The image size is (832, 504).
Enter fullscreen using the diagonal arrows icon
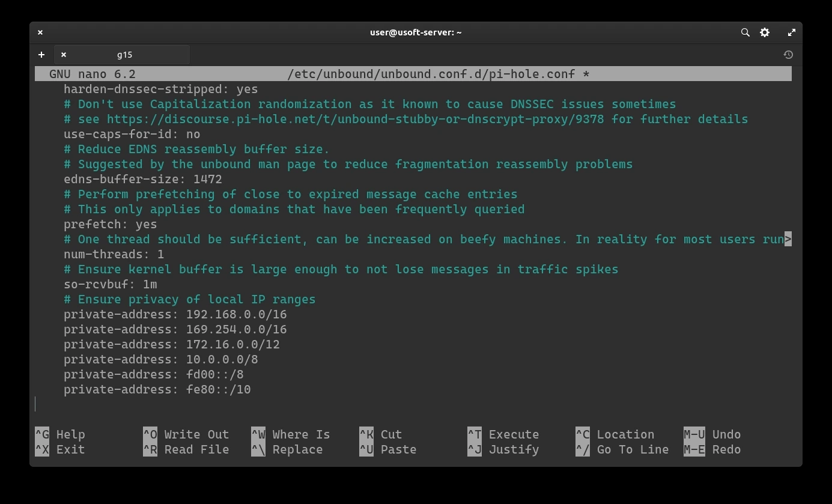[x=791, y=32]
